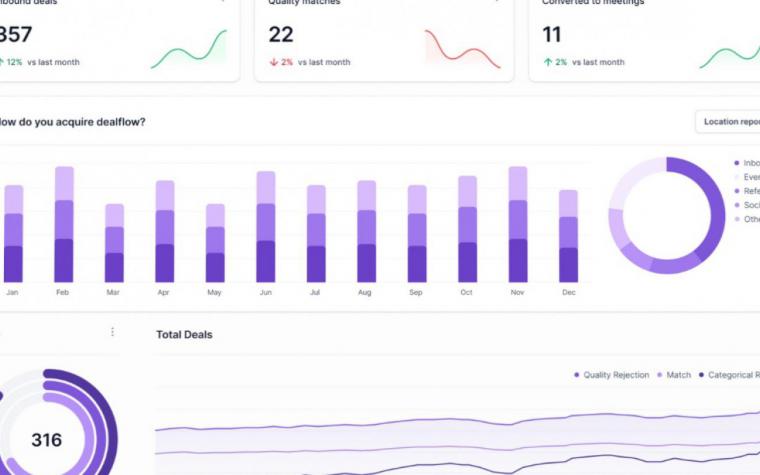Click the Total Deals heading
The height and width of the screenshot is (475, 760).
[184, 334]
